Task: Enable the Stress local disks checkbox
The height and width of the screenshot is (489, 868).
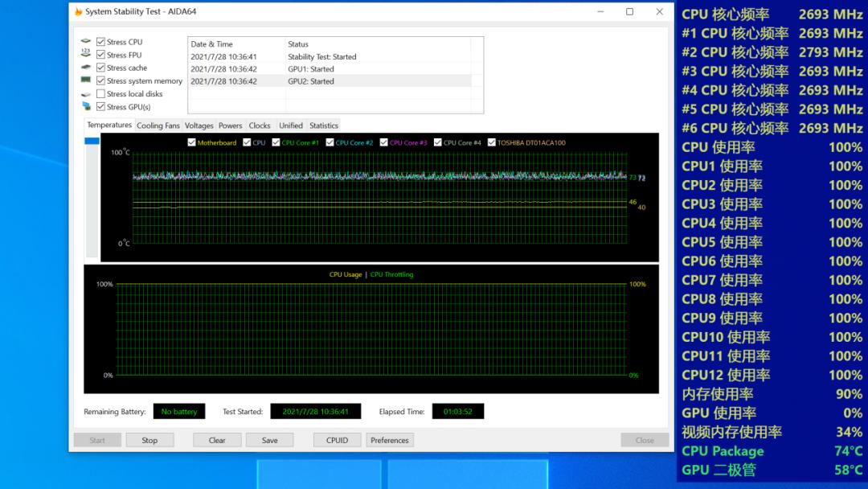Action: click(x=101, y=94)
